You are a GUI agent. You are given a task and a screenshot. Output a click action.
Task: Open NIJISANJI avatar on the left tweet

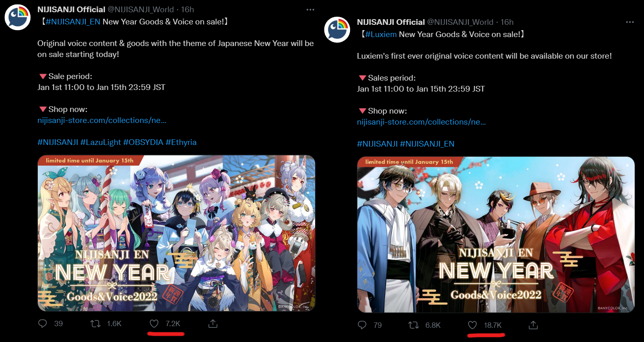tap(18, 17)
